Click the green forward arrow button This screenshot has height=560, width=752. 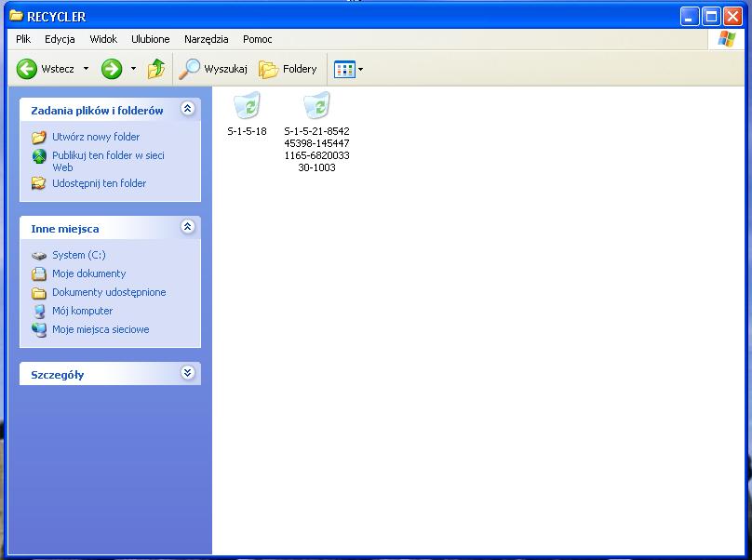tap(112, 69)
